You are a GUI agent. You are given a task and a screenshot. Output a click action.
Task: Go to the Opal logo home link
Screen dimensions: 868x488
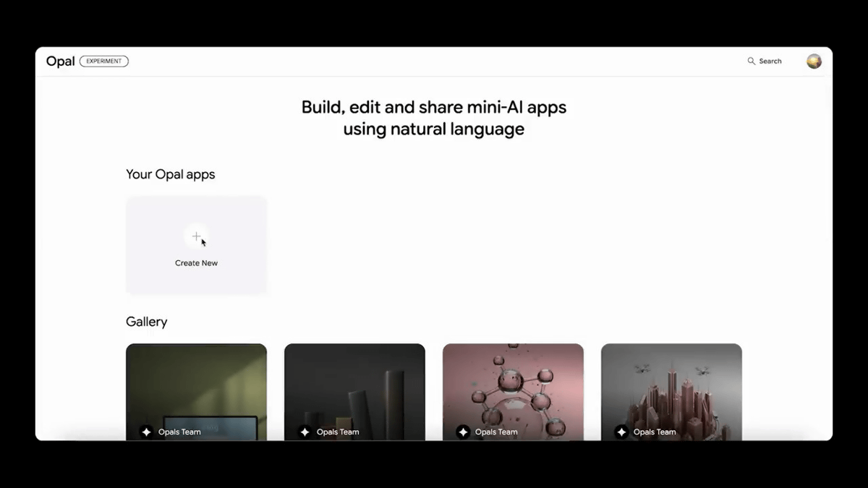[60, 61]
